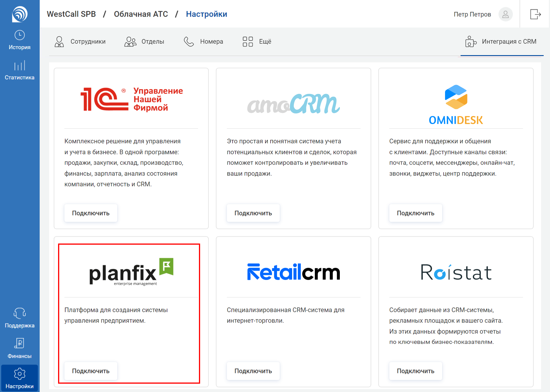Viewport: 550px width, 392px height.
Task: Switch to Отделы tab
Action: 144,42
